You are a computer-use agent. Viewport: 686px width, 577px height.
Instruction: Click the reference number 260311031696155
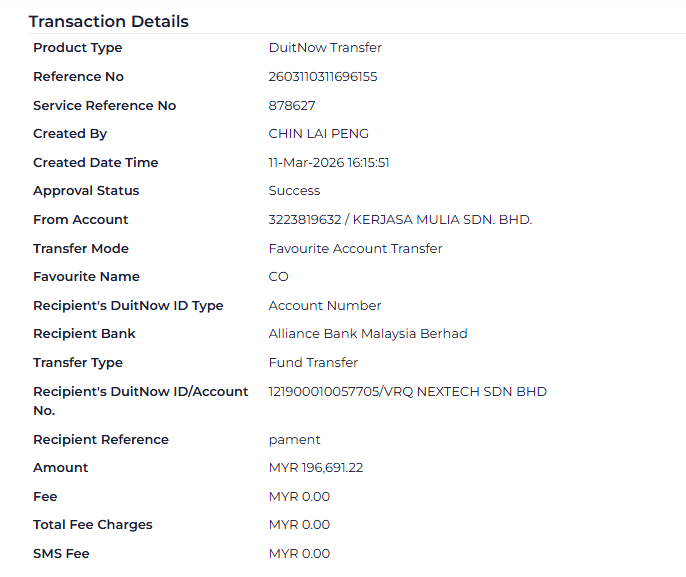tap(322, 77)
